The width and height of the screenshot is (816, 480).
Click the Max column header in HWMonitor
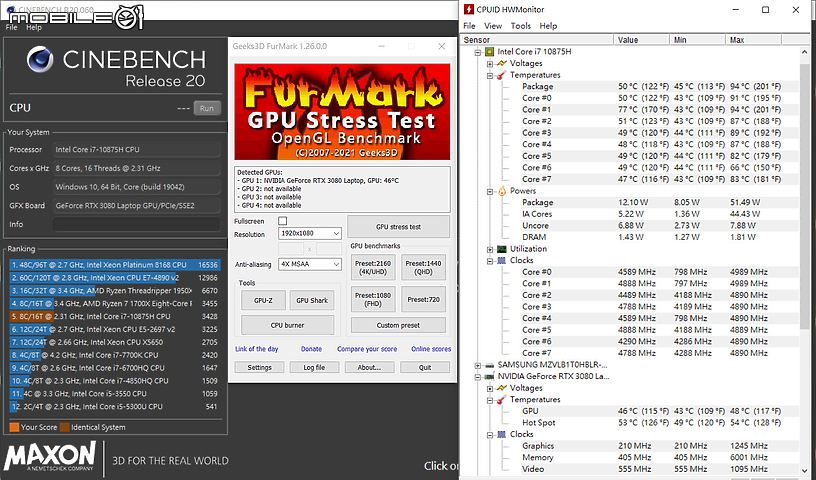click(754, 40)
